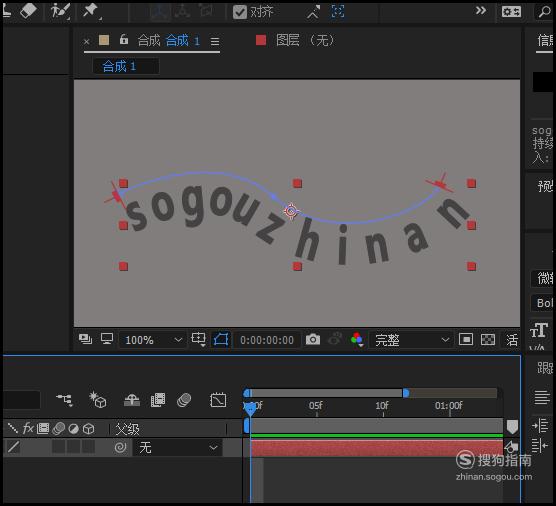The image size is (556, 506).
Task: Click the current time 0:00:00:00 field
Action: click(267, 340)
